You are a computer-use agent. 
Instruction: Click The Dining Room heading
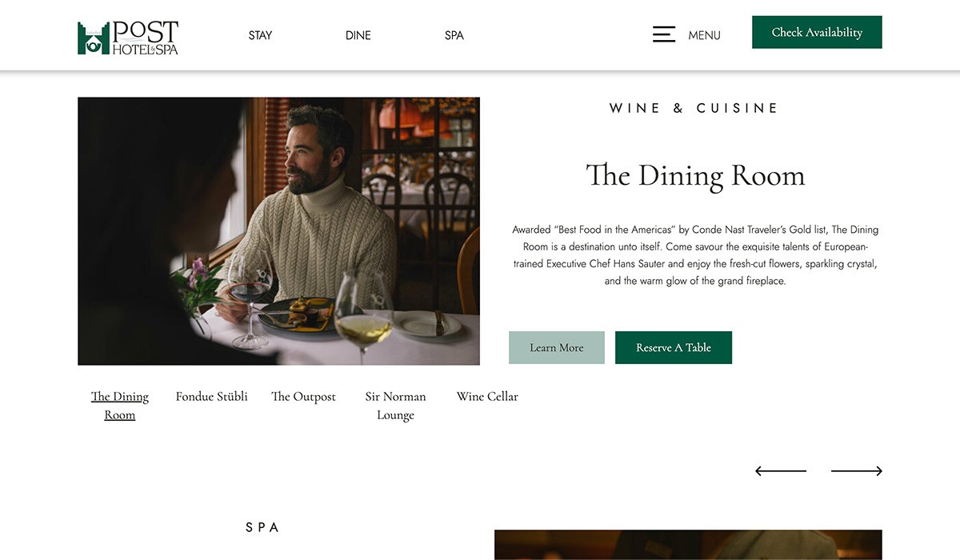tap(695, 176)
